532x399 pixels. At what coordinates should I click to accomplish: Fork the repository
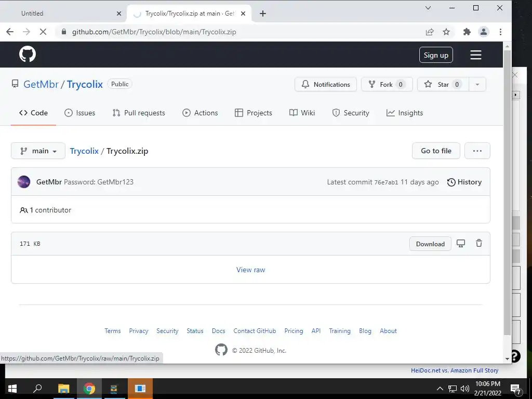coord(387,84)
